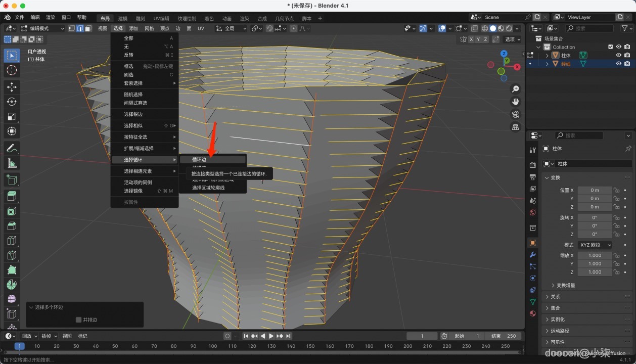Choose 循环边 from the submenu
Viewport: 636px width, 364px height.
click(199, 159)
